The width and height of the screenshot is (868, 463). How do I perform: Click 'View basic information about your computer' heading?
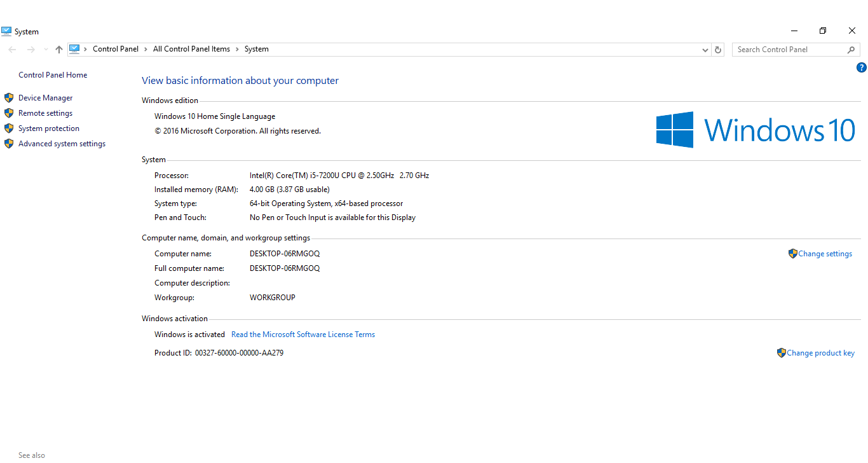point(240,81)
